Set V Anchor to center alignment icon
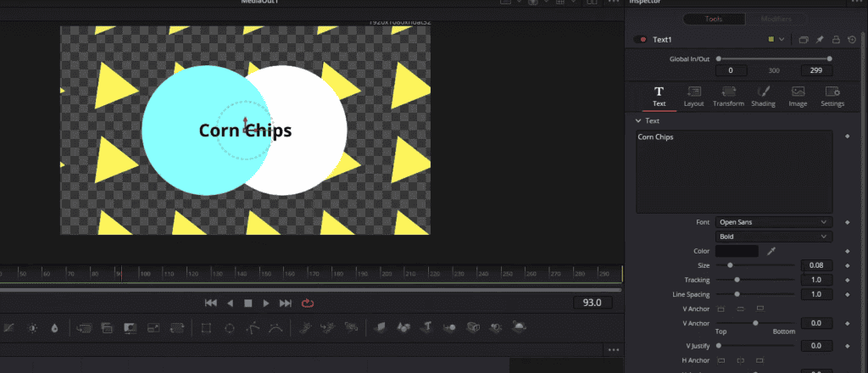The image size is (868, 373). (x=741, y=309)
